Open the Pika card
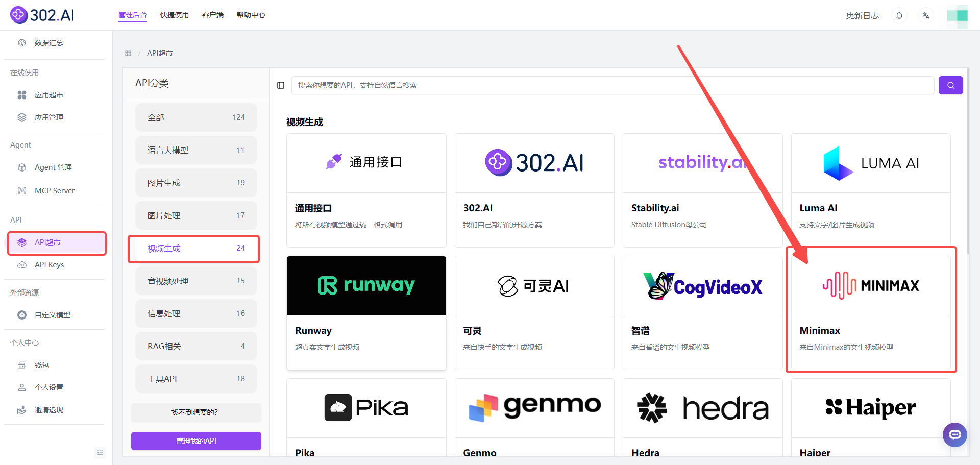 (366, 418)
